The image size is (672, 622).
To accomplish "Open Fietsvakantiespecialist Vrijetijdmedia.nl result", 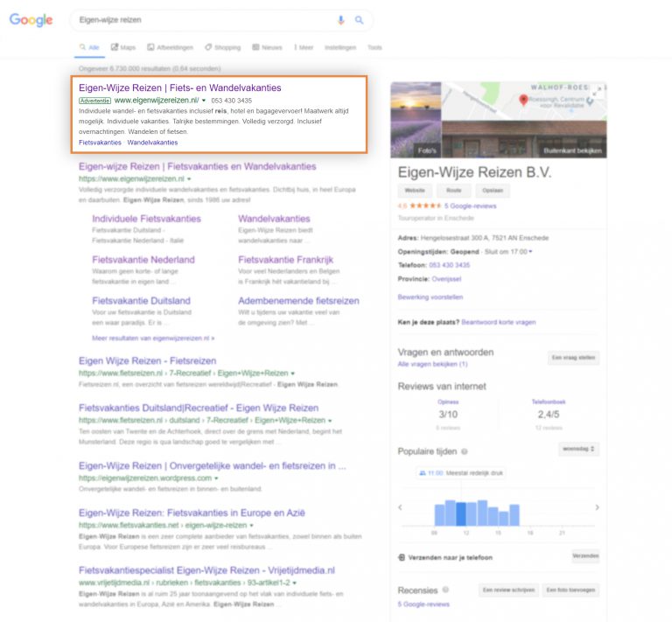I will coord(207,570).
